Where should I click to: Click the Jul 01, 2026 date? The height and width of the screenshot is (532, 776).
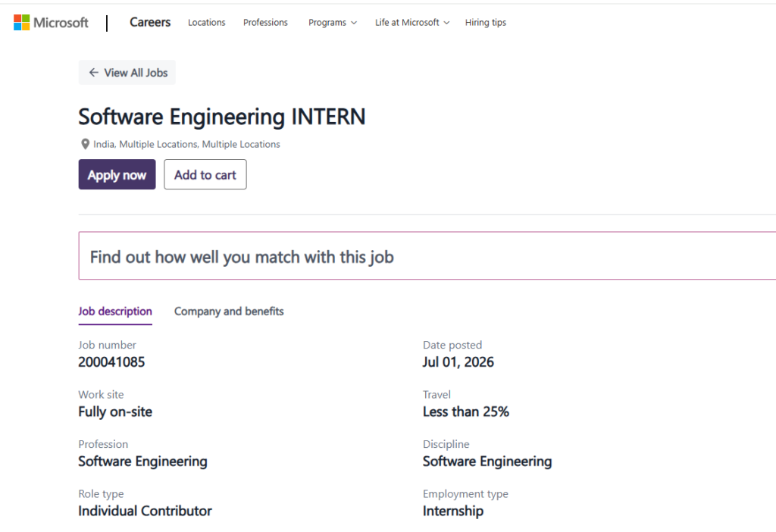[x=458, y=361]
